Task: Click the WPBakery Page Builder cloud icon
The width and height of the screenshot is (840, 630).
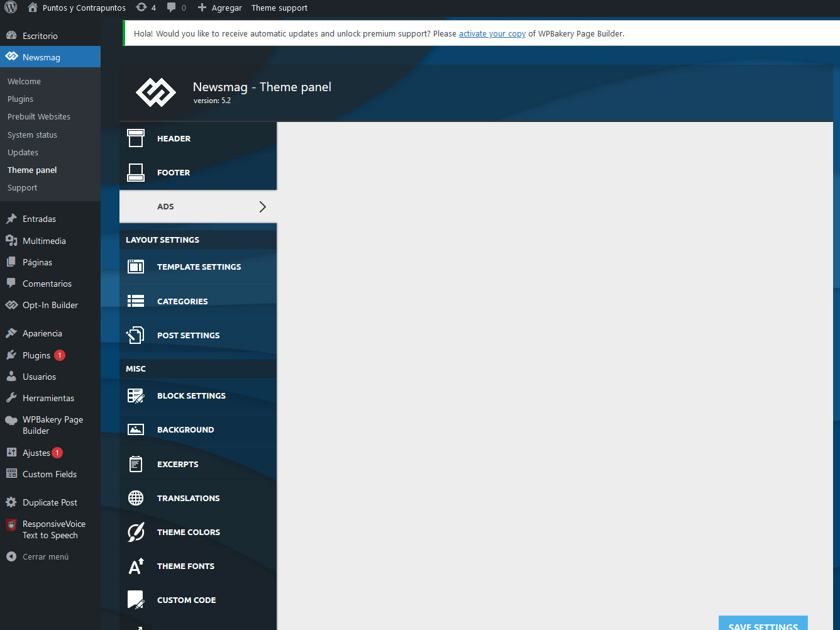Action: (x=11, y=420)
